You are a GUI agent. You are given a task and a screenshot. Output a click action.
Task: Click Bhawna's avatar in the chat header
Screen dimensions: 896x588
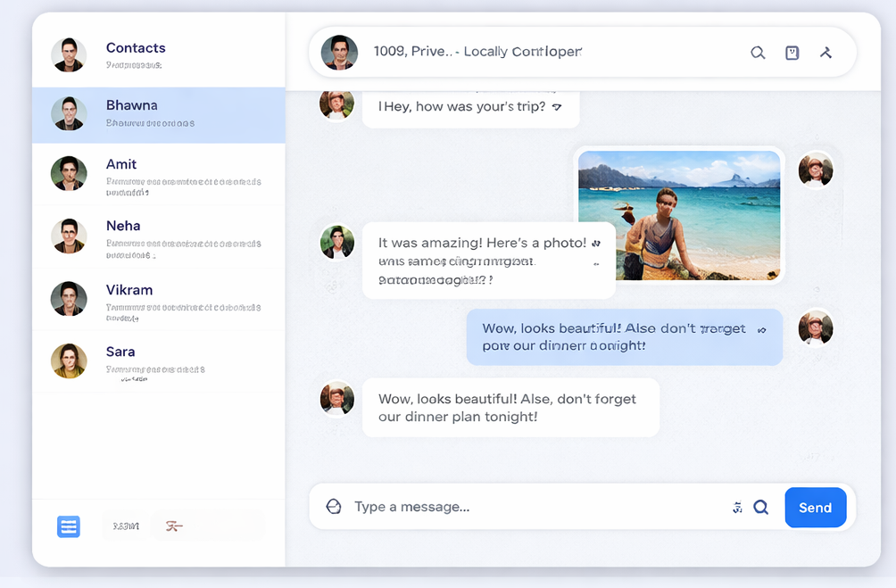(339, 52)
